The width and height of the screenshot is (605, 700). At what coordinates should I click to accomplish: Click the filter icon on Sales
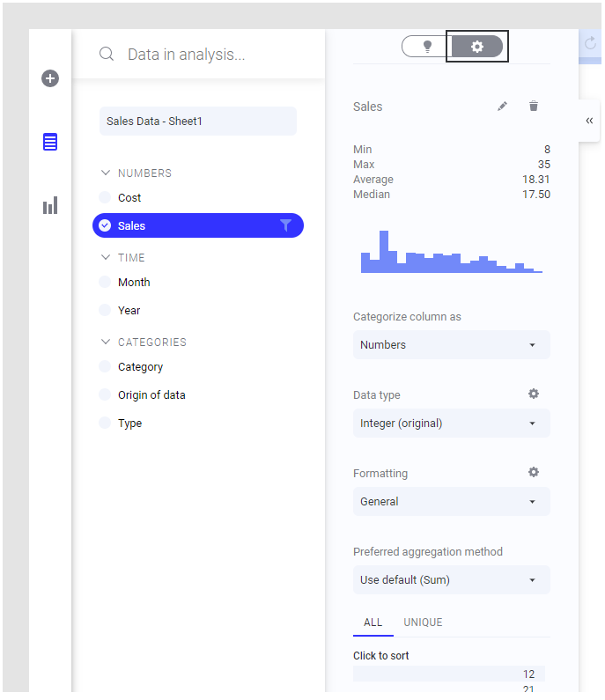285,225
